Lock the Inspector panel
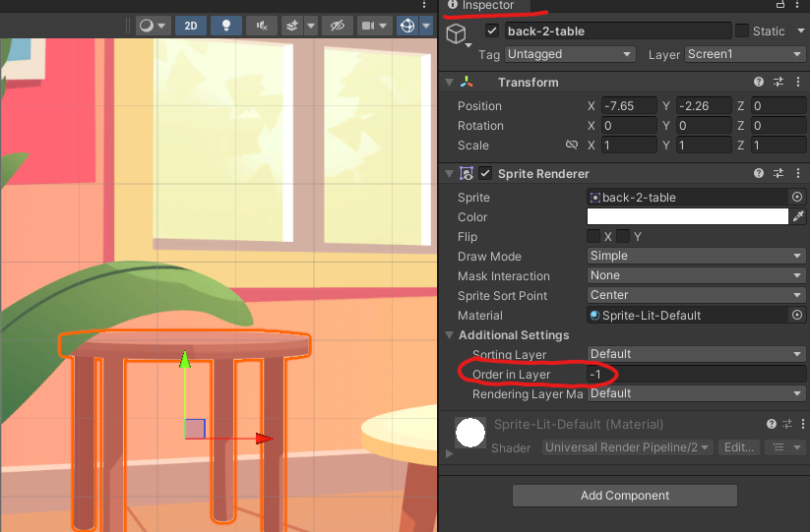The image size is (810, 532). (x=779, y=6)
